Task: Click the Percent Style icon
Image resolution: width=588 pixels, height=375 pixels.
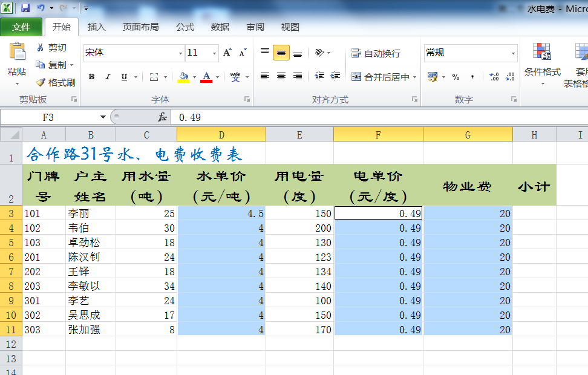Action: (456, 77)
